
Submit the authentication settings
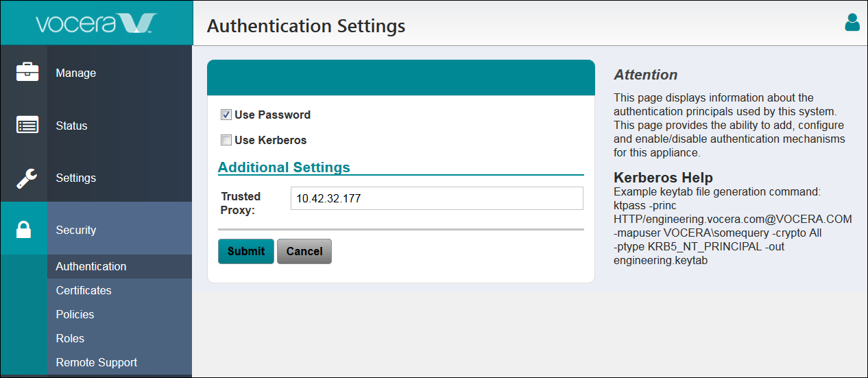[246, 251]
